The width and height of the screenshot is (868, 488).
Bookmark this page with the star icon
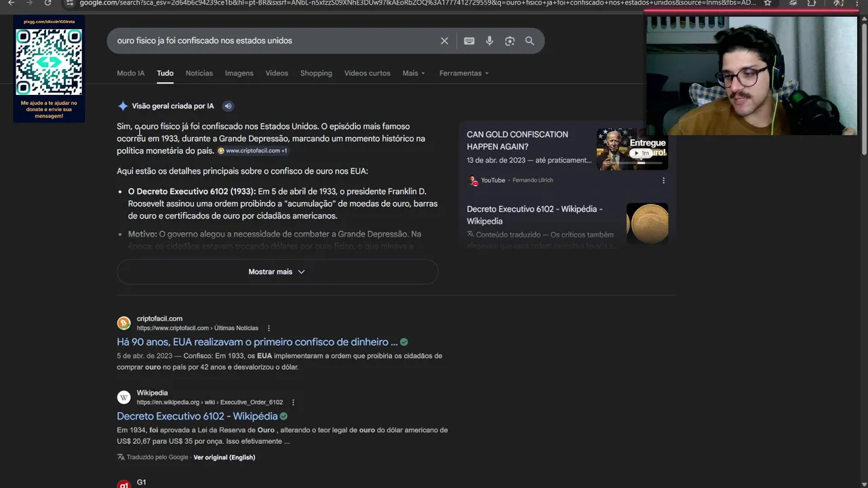767,3
